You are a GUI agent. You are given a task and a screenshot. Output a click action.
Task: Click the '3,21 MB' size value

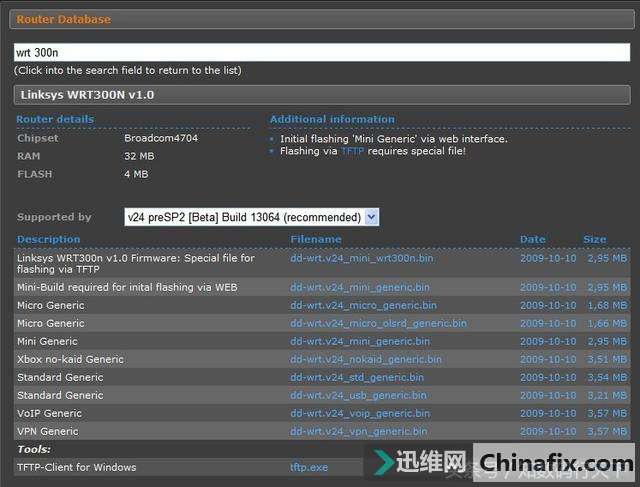pos(607,395)
